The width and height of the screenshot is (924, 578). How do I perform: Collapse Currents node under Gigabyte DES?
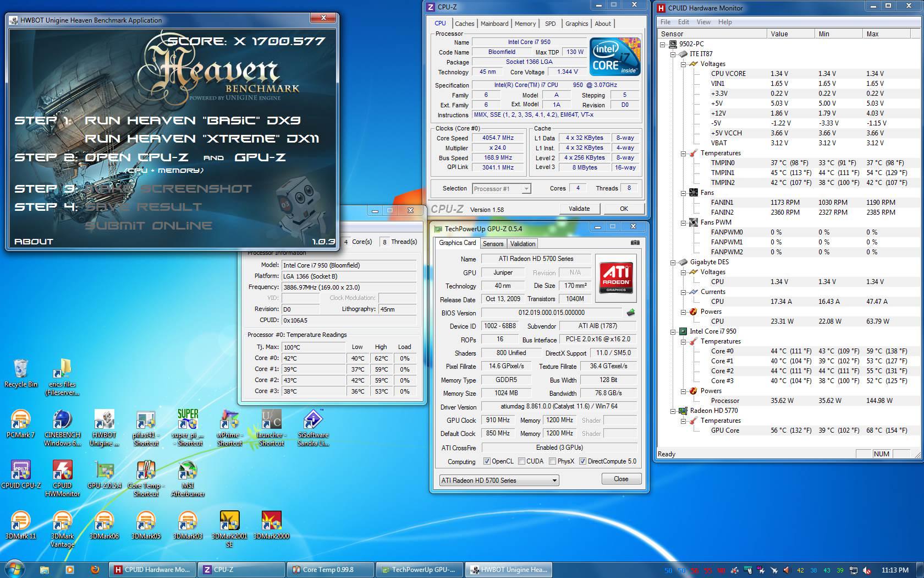[x=683, y=292]
